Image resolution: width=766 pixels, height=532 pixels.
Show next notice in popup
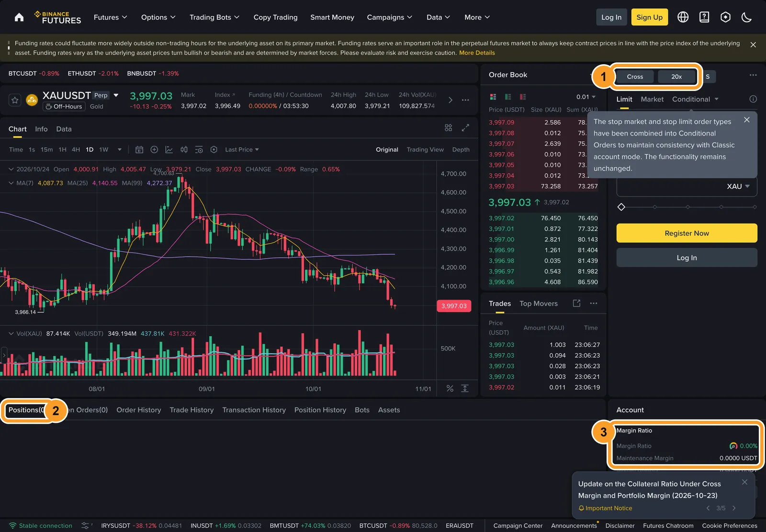tap(734, 508)
